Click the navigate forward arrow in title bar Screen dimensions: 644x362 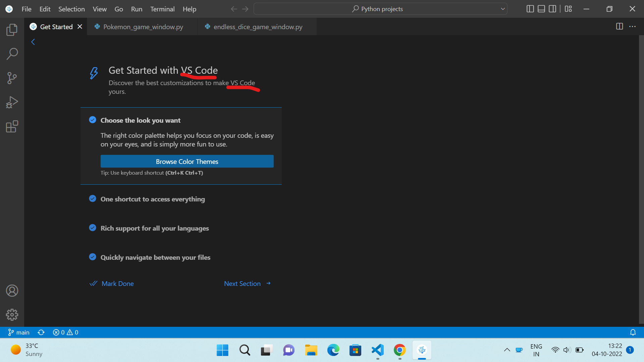[x=246, y=9]
